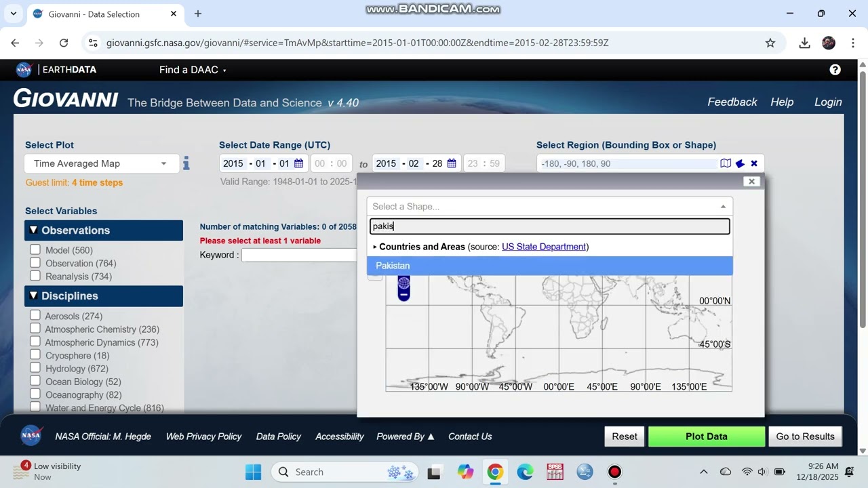This screenshot has width=868, height=488.
Task: Show hidden system tray icons
Action: pyautogui.click(x=703, y=472)
